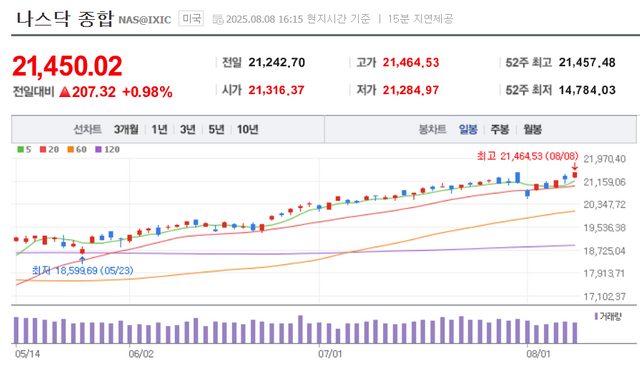Click the 52주 최고 value 21,457.48

pyautogui.click(x=587, y=62)
